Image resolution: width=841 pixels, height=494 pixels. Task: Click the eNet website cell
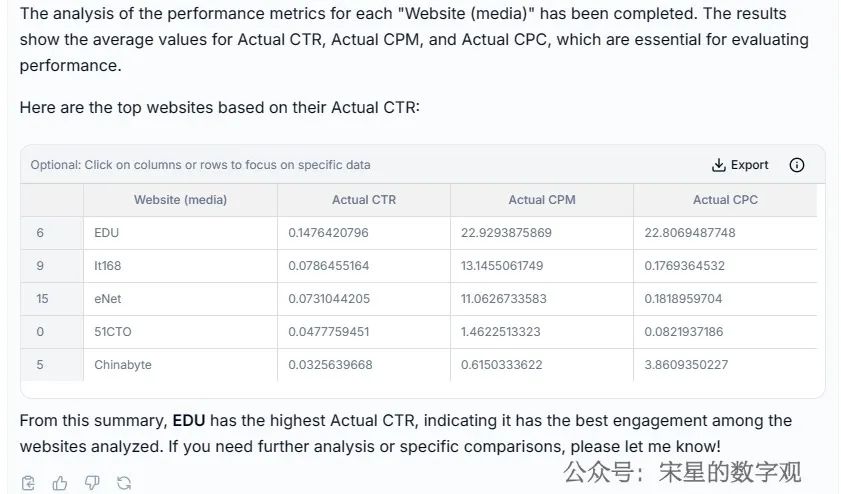pos(108,299)
